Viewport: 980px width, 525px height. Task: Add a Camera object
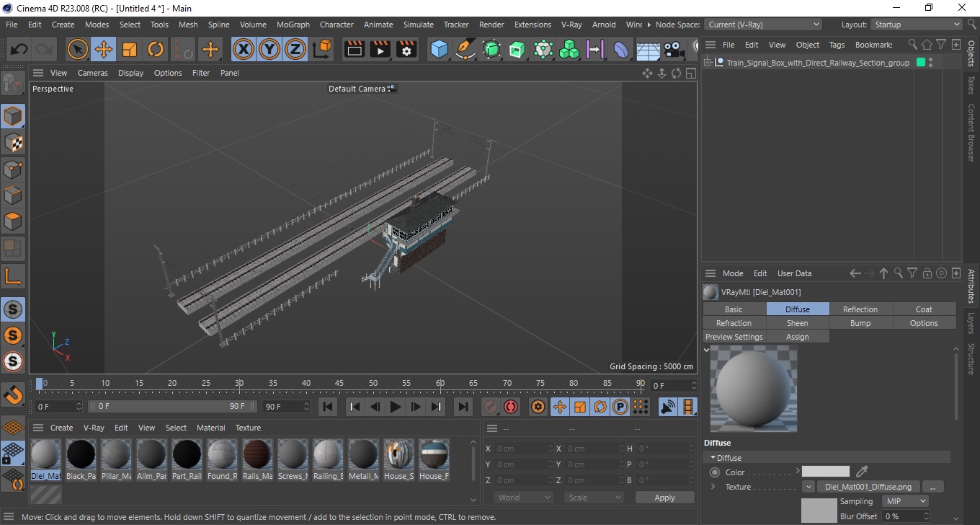[x=674, y=50]
